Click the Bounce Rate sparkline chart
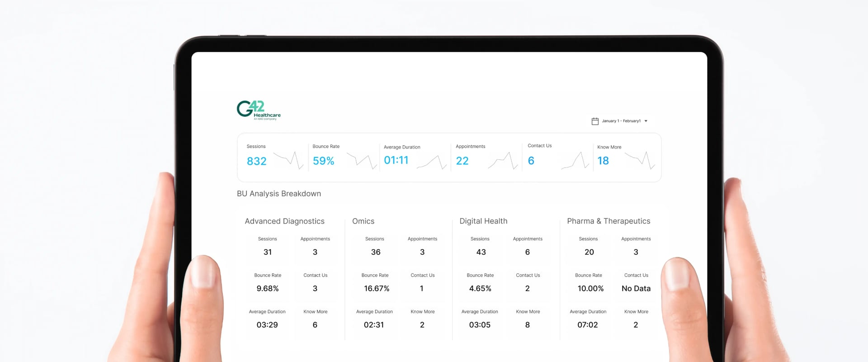868x362 pixels. [x=362, y=161]
